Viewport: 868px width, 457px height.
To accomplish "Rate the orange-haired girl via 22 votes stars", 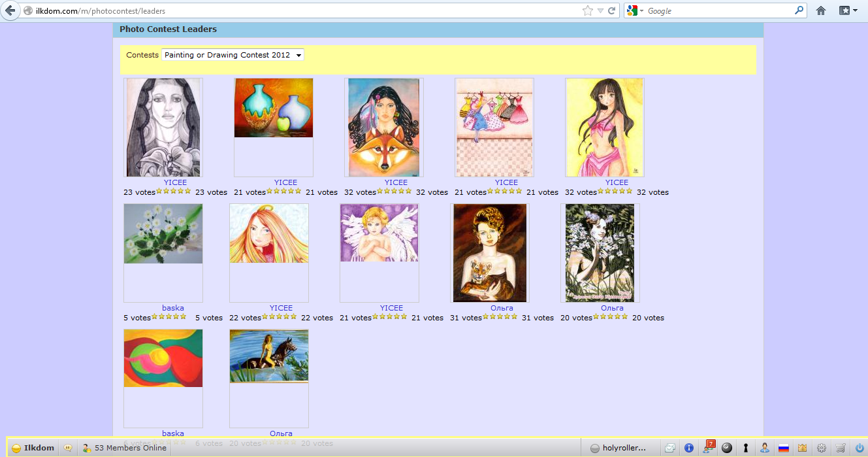I will click(x=279, y=316).
